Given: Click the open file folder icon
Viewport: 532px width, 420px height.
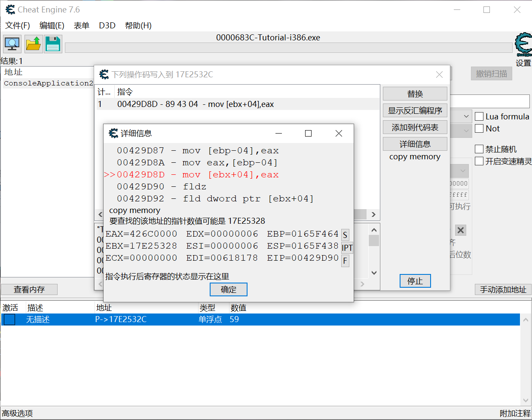Looking at the screenshot, I should tap(34, 44).
